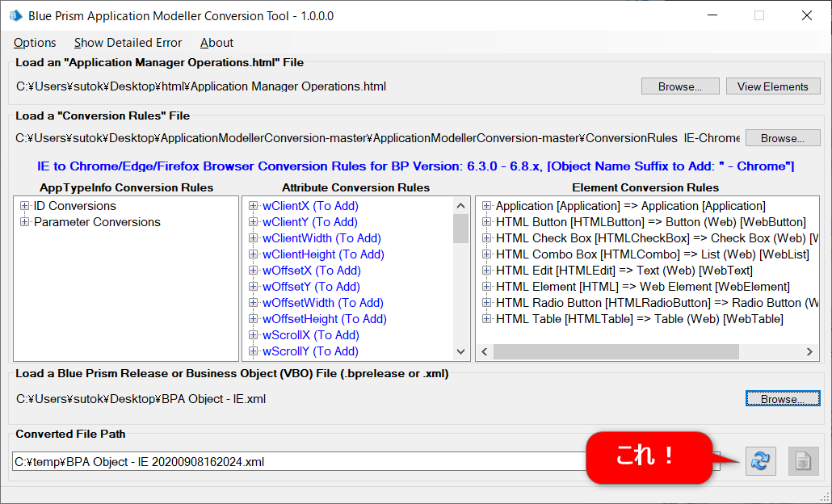Close the Conversion Tool window
The image size is (832, 504).
point(806,15)
